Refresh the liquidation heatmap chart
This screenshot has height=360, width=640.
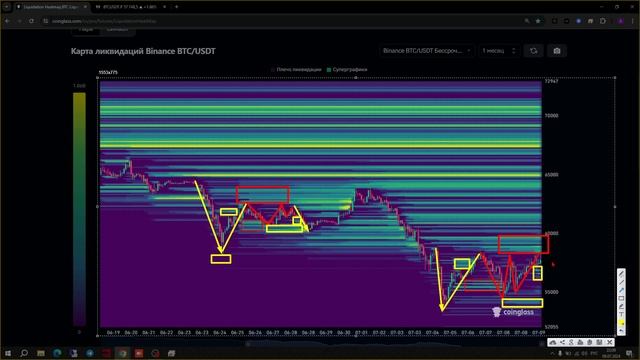533,51
